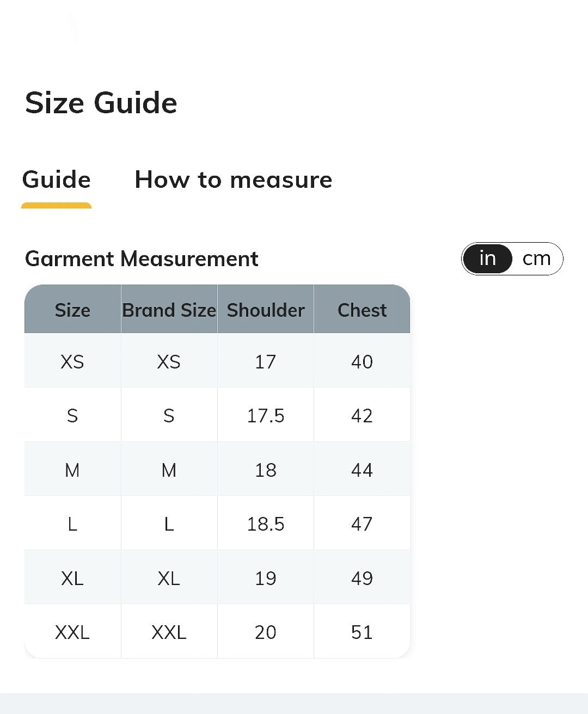Image resolution: width=588 pixels, height=714 pixels.
Task: Select the XXL size cell
Action: click(x=72, y=632)
